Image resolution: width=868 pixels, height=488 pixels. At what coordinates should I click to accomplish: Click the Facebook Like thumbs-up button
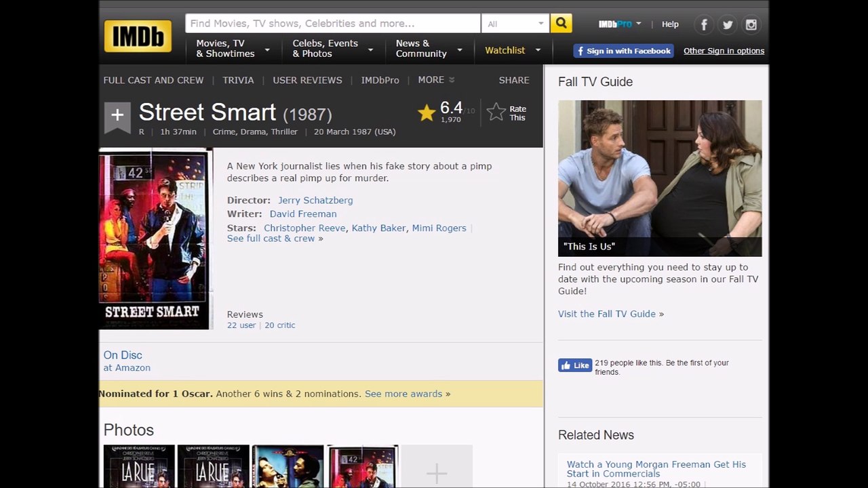575,365
